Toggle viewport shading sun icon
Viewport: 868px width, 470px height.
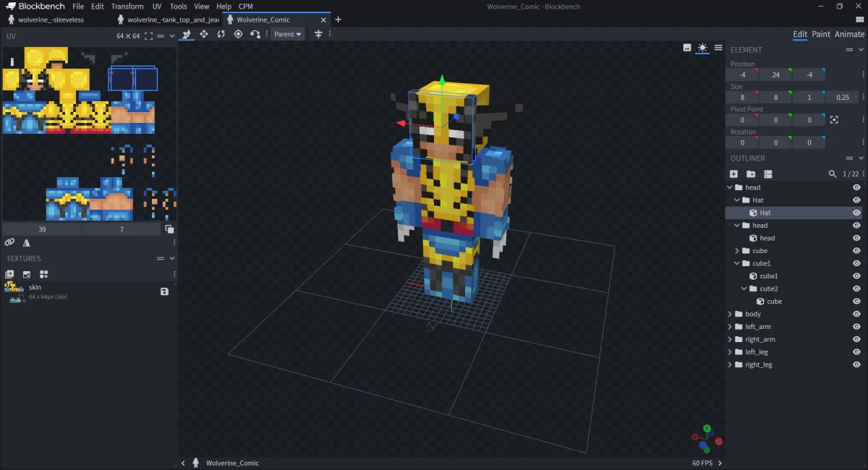702,48
